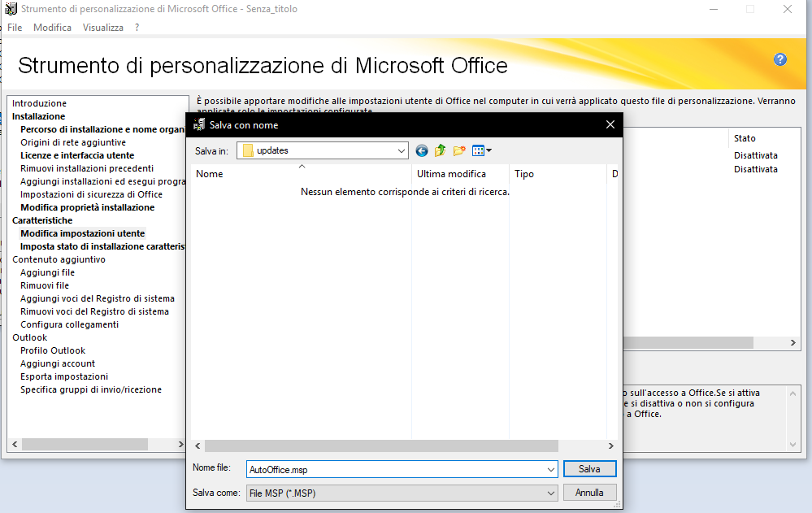The height and width of the screenshot is (513, 812).
Task: Click the sidebar scroll-right arrow
Action: tap(180, 445)
